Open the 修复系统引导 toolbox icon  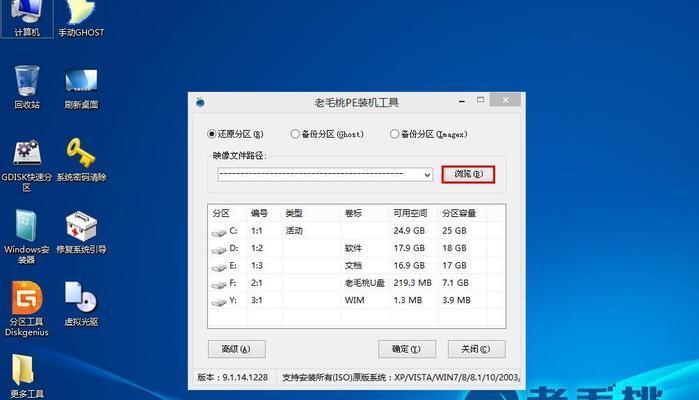click(x=81, y=232)
